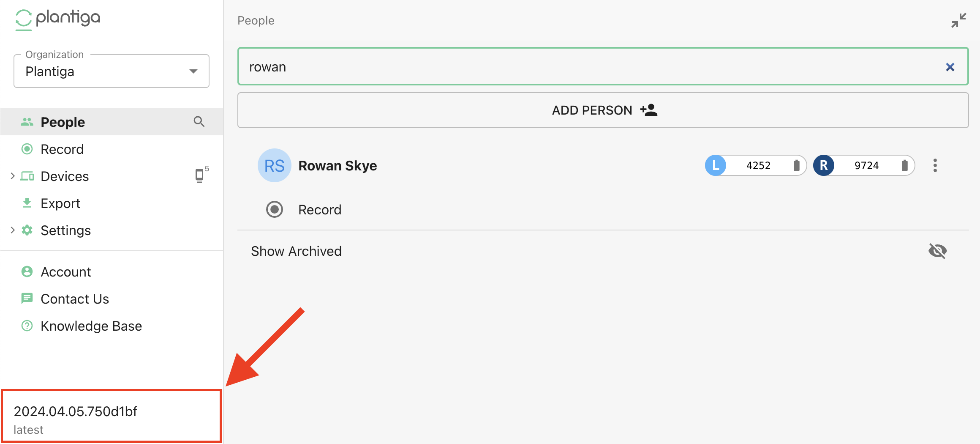This screenshot has height=444, width=980.
Task: Expand the Settings sidebar section chevron
Action: [x=13, y=230]
